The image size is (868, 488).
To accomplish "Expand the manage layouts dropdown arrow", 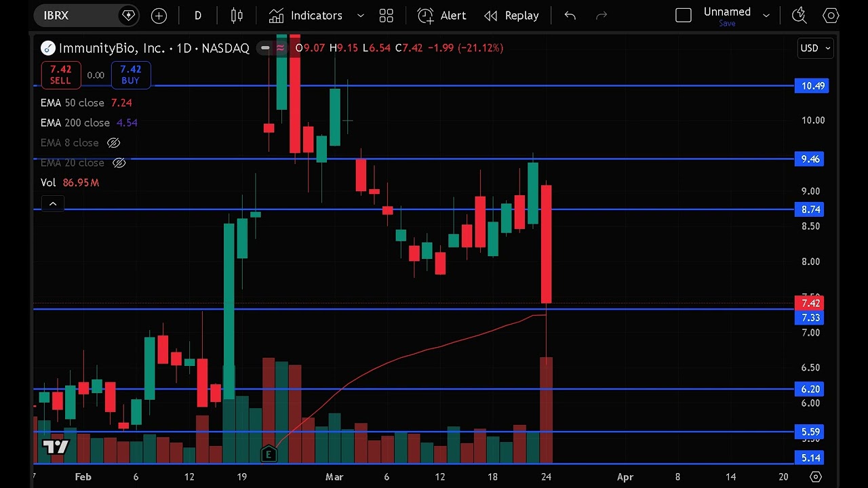I will 766,16.
